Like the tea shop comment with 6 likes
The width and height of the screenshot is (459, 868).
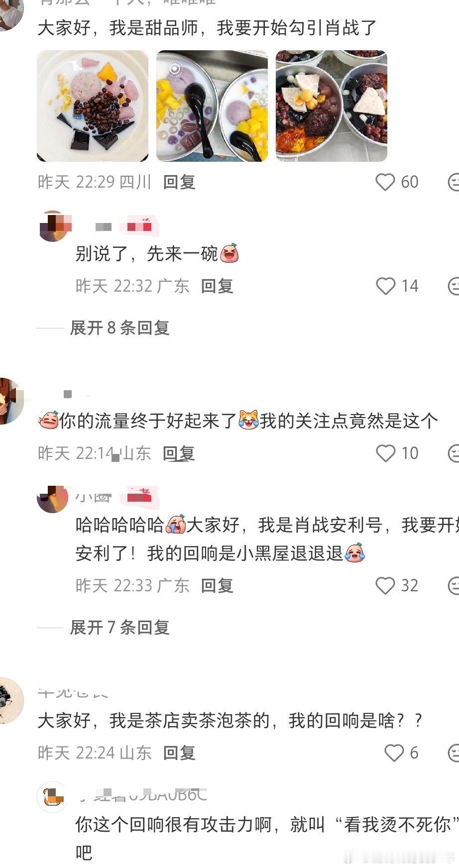point(394,753)
